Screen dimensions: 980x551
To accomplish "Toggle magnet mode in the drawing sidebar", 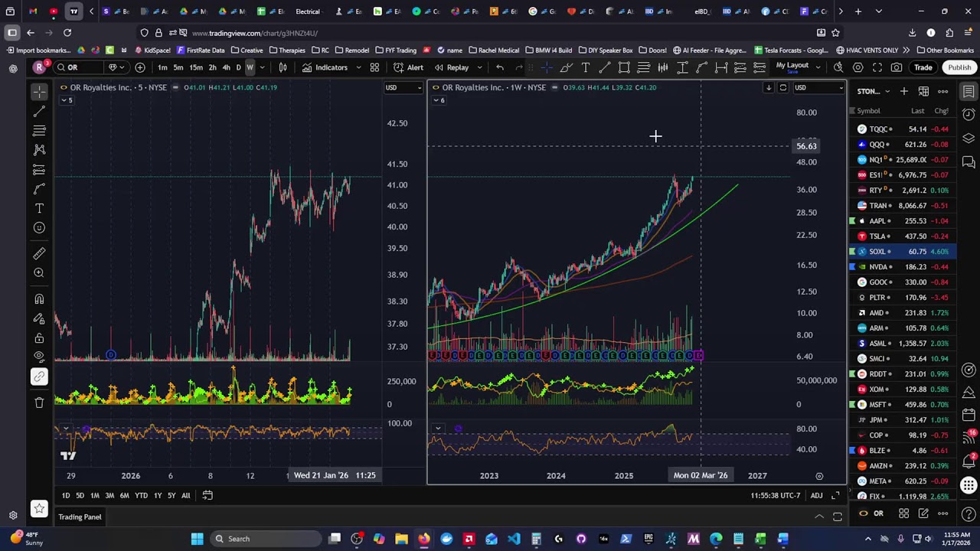I will [x=39, y=299].
